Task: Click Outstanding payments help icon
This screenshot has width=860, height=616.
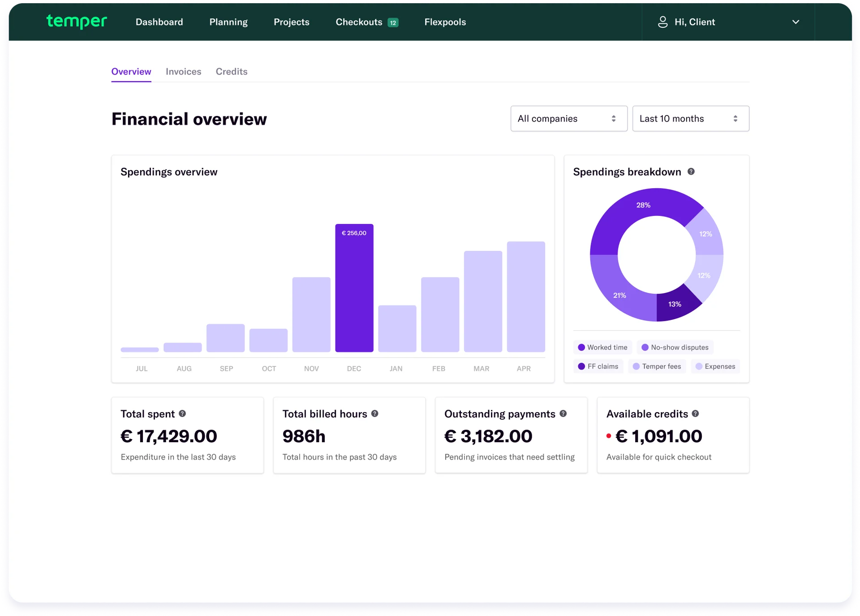Action: [563, 414]
